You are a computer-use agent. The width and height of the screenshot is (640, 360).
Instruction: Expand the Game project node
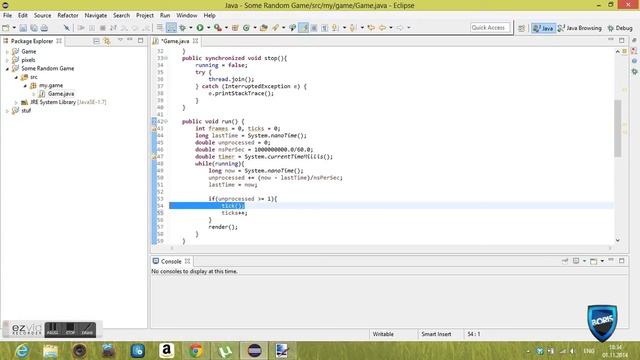pos(7,52)
